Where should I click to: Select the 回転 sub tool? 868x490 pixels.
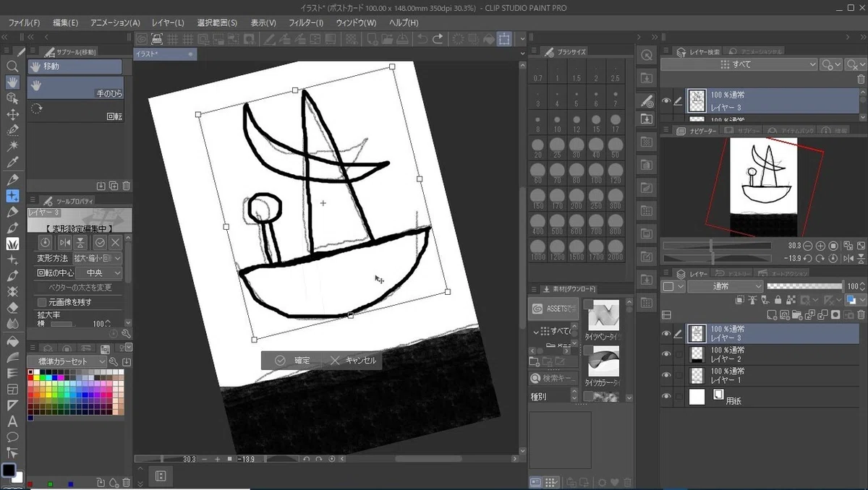tap(75, 111)
